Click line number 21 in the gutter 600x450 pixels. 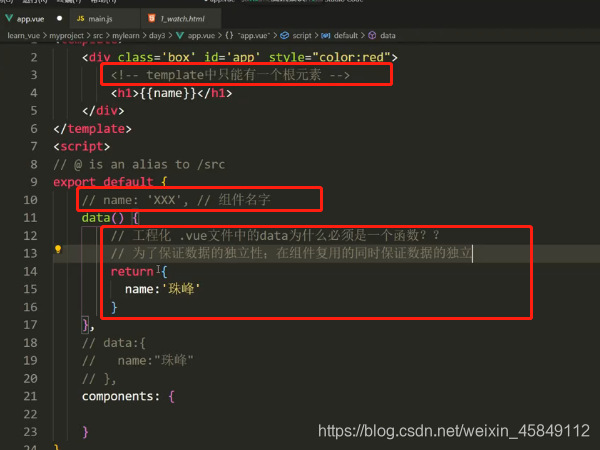(x=30, y=396)
